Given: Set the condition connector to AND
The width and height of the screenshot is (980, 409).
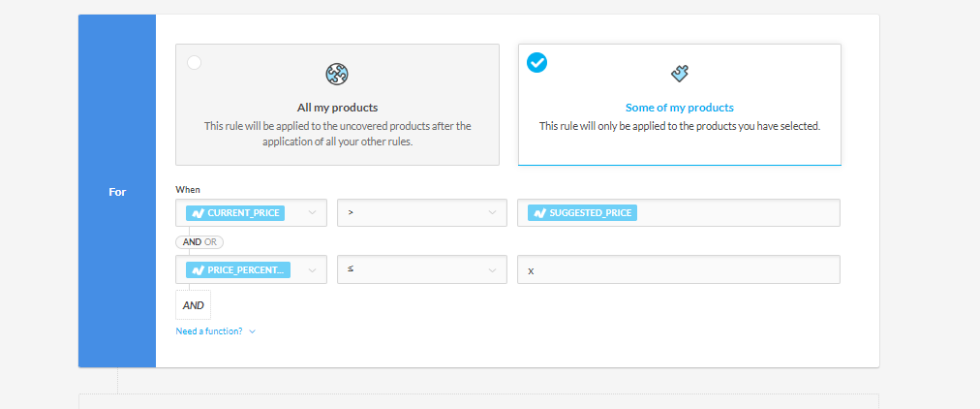Looking at the screenshot, I should pos(192,242).
